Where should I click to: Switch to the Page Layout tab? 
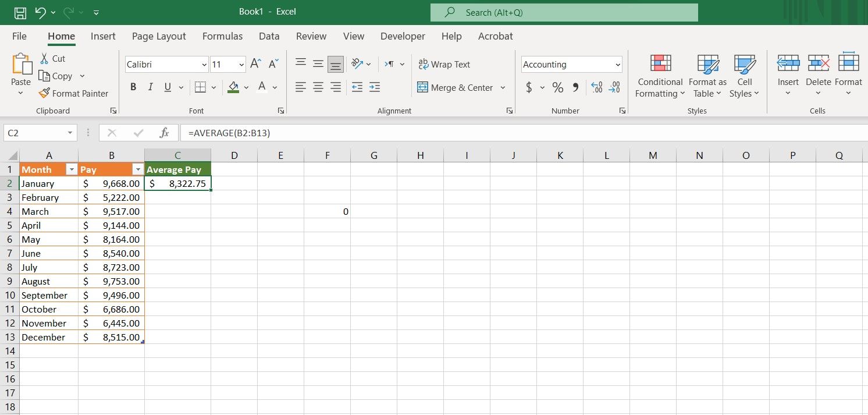159,36
